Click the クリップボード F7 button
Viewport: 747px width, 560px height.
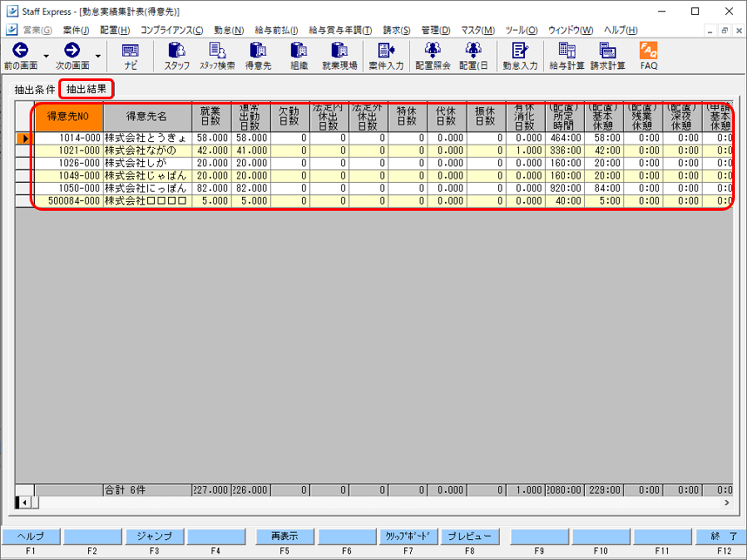click(407, 536)
